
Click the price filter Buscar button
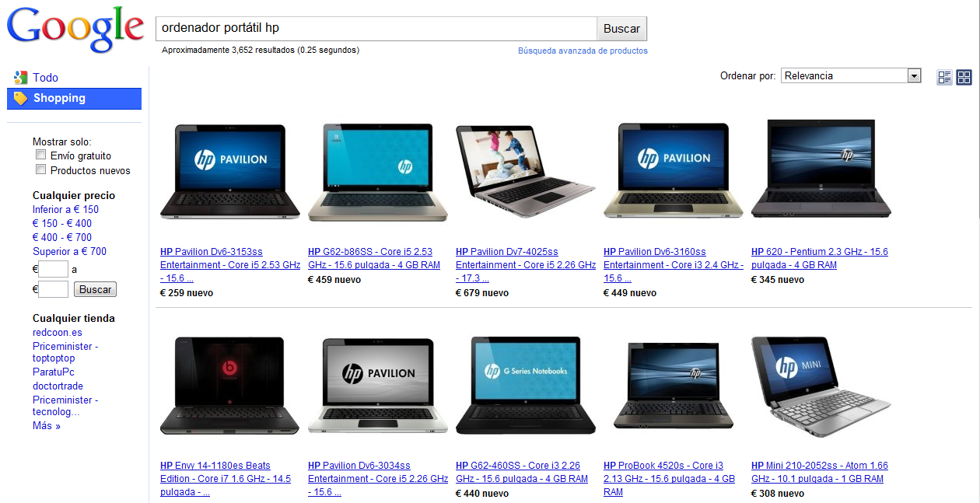pos(96,289)
